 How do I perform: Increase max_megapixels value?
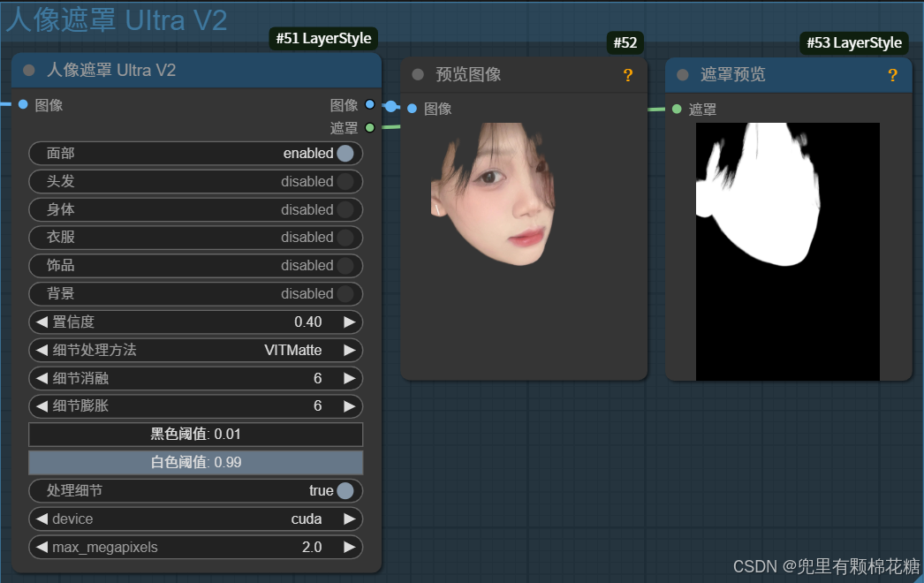coord(350,547)
